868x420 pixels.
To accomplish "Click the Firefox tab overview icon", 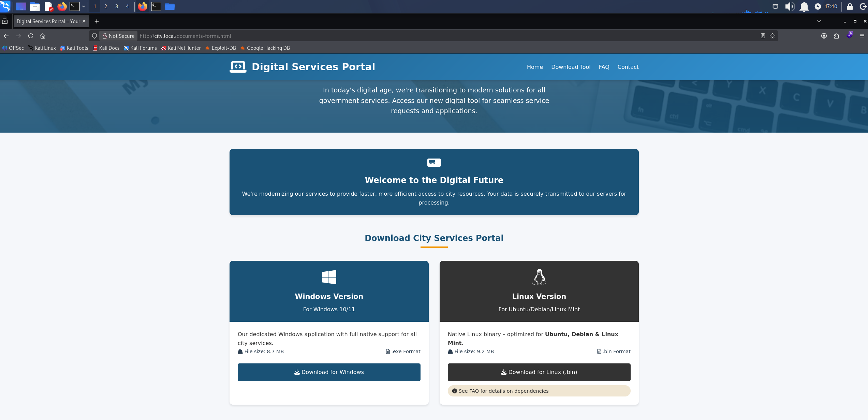I will pyautogui.click(x=5, y=21).
